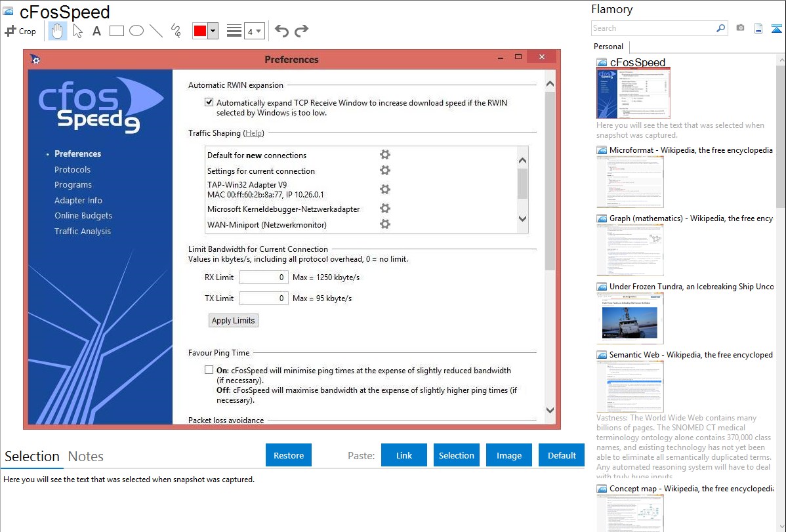Click down arrow of adapter list scrollbar
This screenshot has width=786, height=532.
click(x=522, y=218)
